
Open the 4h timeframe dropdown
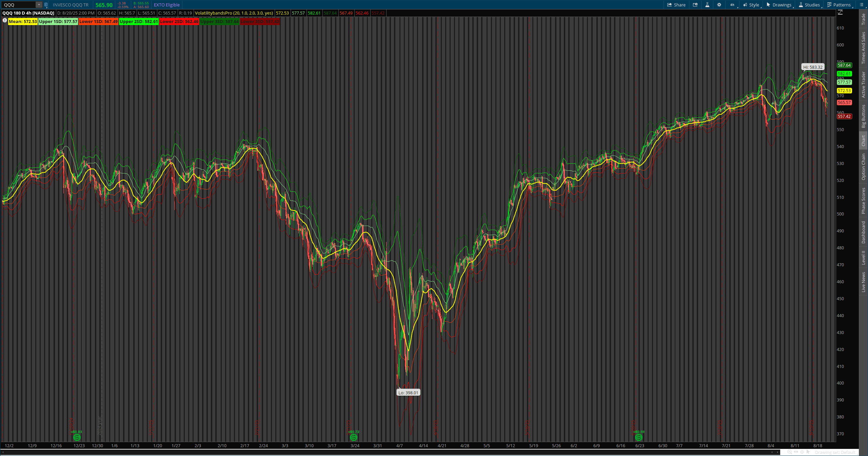[x=732, y=5]
